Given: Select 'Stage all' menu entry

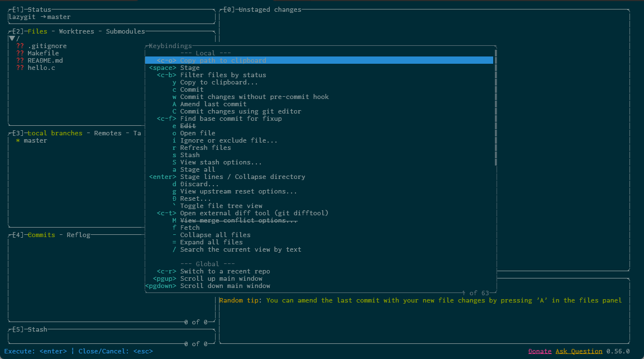Looking at the screenshot, I should coord(197,169).
